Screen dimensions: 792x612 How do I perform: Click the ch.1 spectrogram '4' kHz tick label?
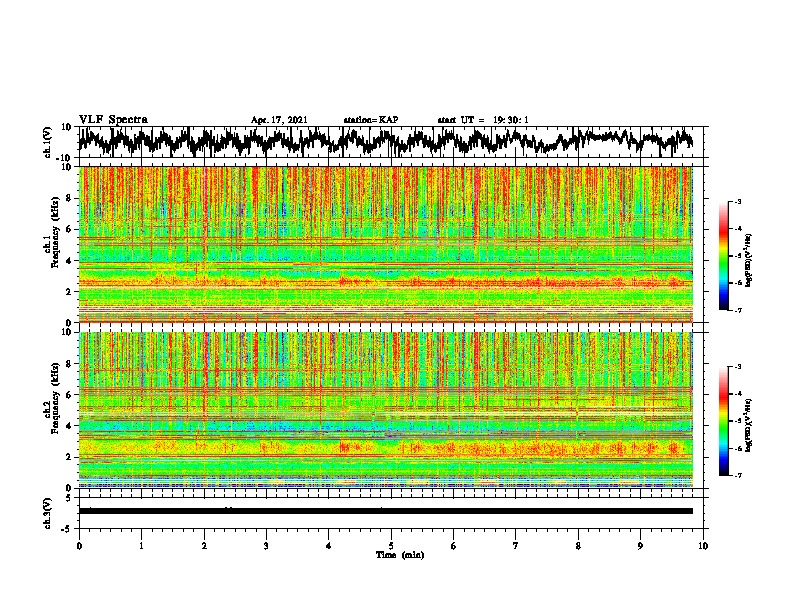click(69, 261)
